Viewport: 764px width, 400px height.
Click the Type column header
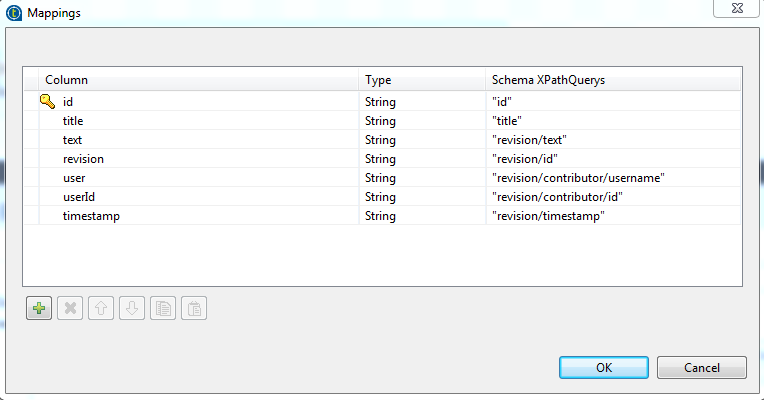[x=422, y=79]
